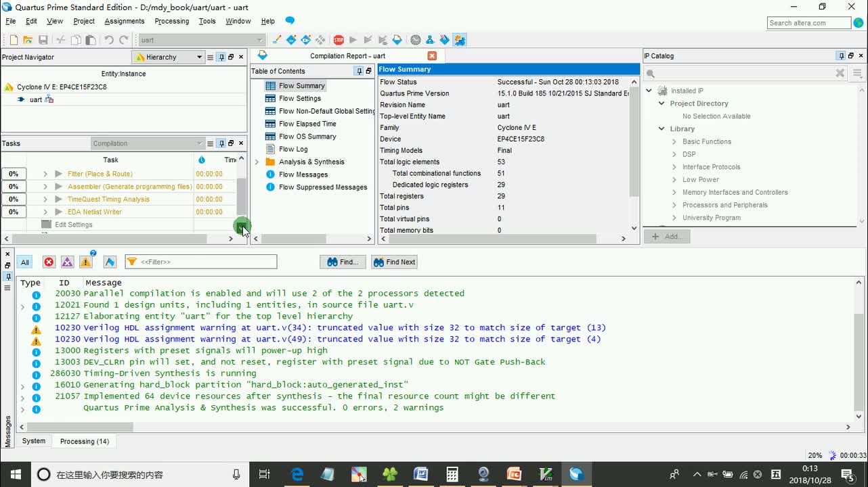Show warning messages filter icon
This screenshot has height=487, width=868.
pos(85,262)
